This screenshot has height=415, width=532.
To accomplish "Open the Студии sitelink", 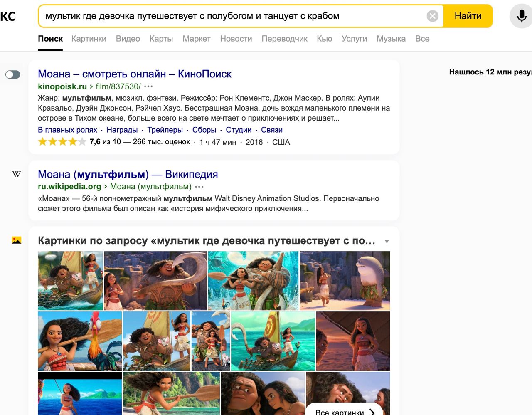I will [239, 130].
